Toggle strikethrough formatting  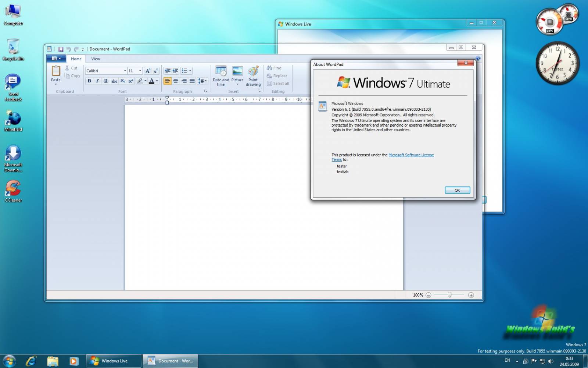click(x=114, y=81)
